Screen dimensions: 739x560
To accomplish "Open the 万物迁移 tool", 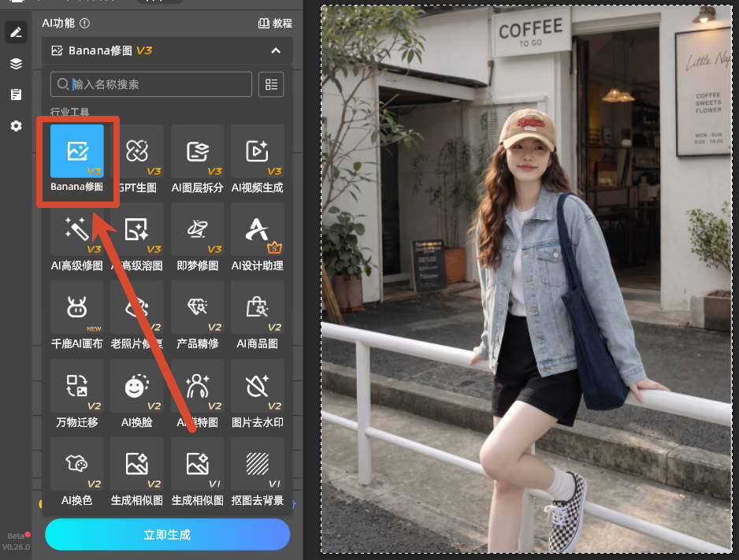I will pos(77,386).
